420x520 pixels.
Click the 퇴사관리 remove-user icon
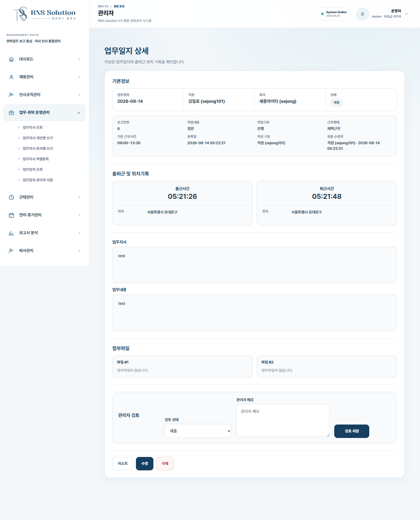click(11, 251)
